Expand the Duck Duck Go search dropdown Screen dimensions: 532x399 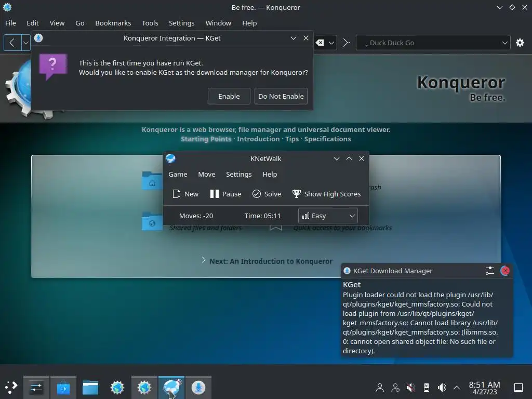505,43
